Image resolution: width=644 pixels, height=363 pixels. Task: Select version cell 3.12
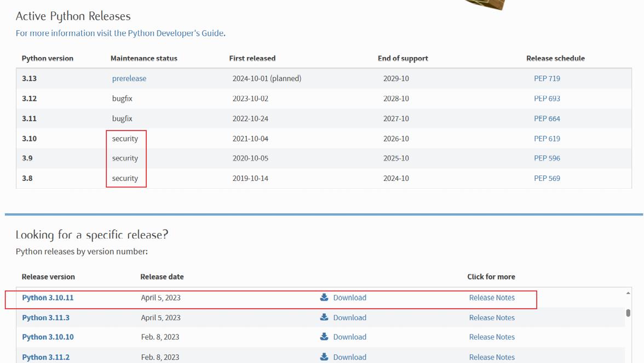(x=29, y=98)
